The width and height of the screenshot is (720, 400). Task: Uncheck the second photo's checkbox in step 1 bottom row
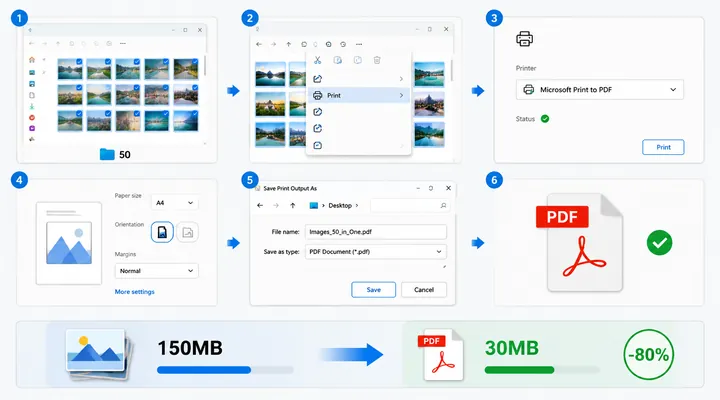(x=108, y=113)
